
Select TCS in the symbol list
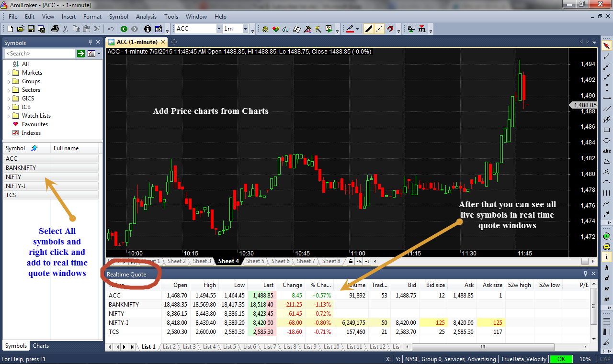click(x=50, y=195)
